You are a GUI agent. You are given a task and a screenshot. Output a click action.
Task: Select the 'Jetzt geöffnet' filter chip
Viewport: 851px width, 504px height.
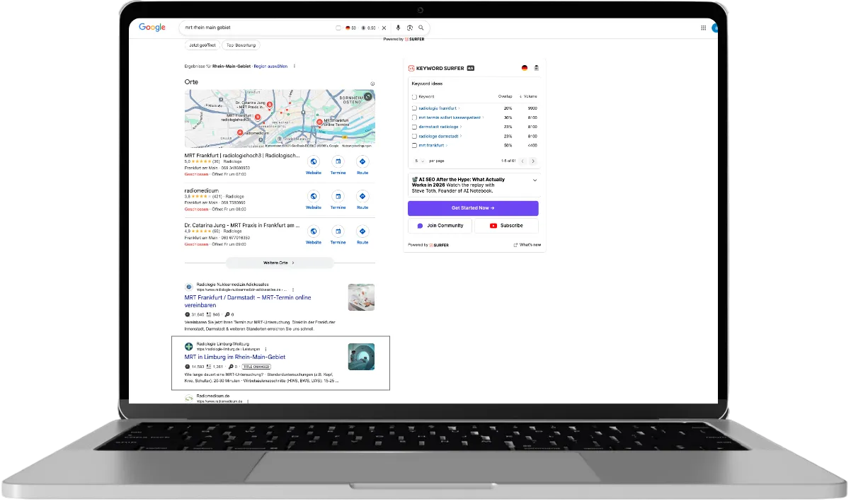202,45
